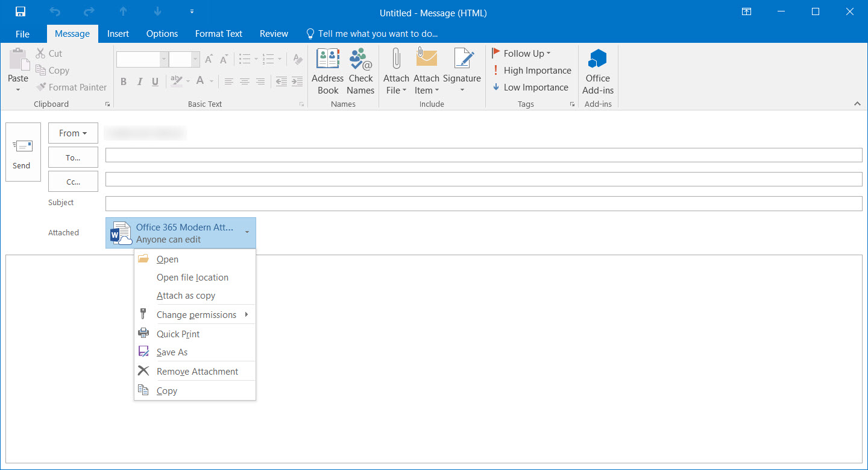Open the From account dropdown
This screenshot has width=868, height=470.
click(x=73, y=133)
